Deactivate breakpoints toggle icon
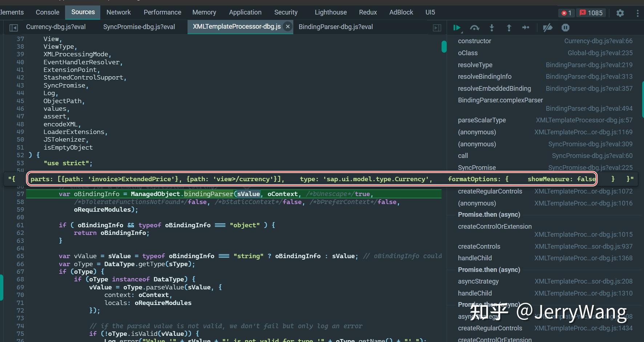The height and width of the screenshot is (342, 644). 548,28
